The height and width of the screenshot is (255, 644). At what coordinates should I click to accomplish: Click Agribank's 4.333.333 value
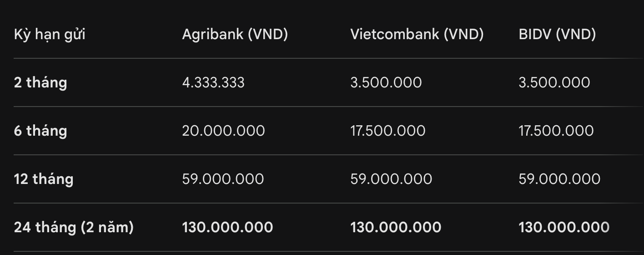213,82
